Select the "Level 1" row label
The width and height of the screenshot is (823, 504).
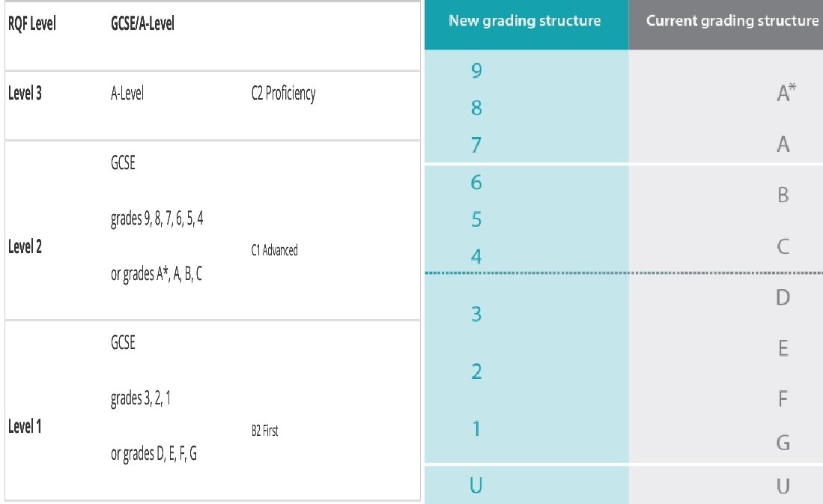(25, 427)
